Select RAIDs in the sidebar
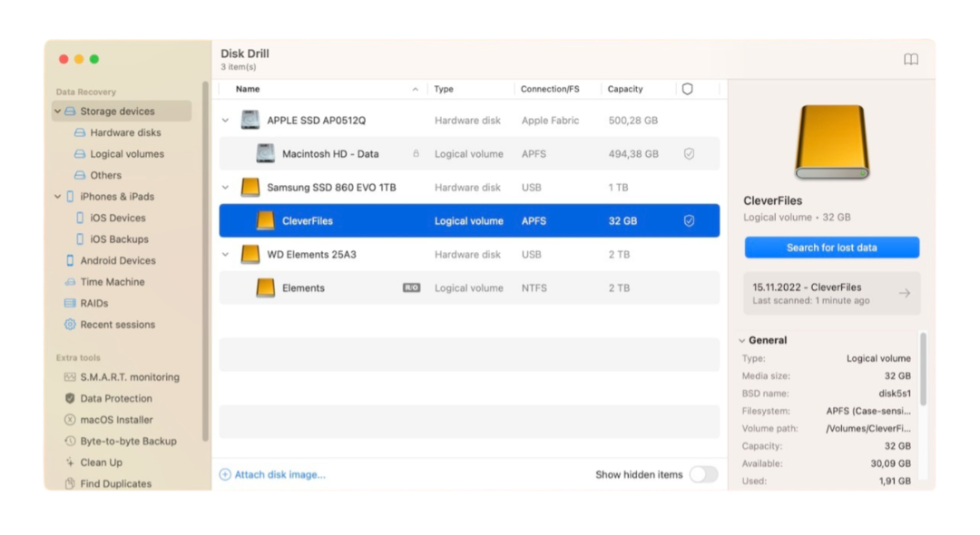Viewport: 980px width, 535px height. pyautogui.click(x=93, y=304)
